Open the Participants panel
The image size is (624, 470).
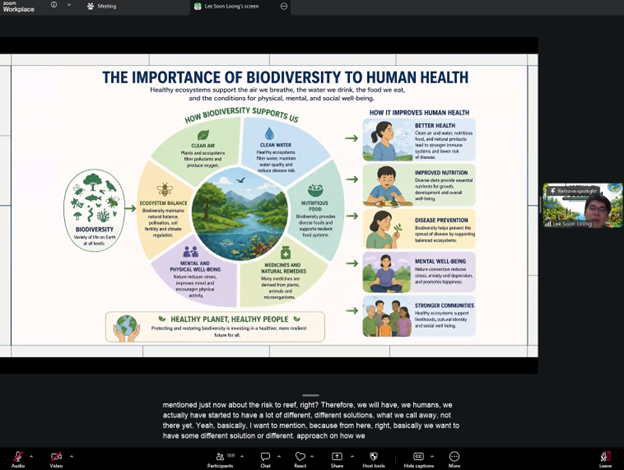[219, 456]
